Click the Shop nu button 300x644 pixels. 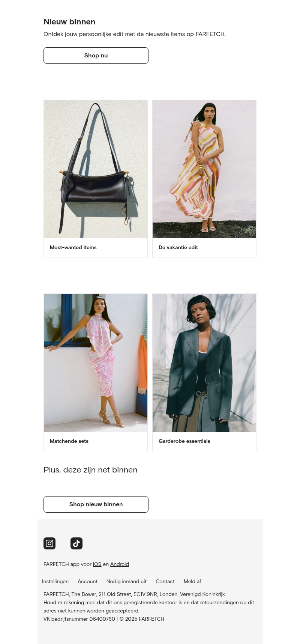(x=96, y=56)
